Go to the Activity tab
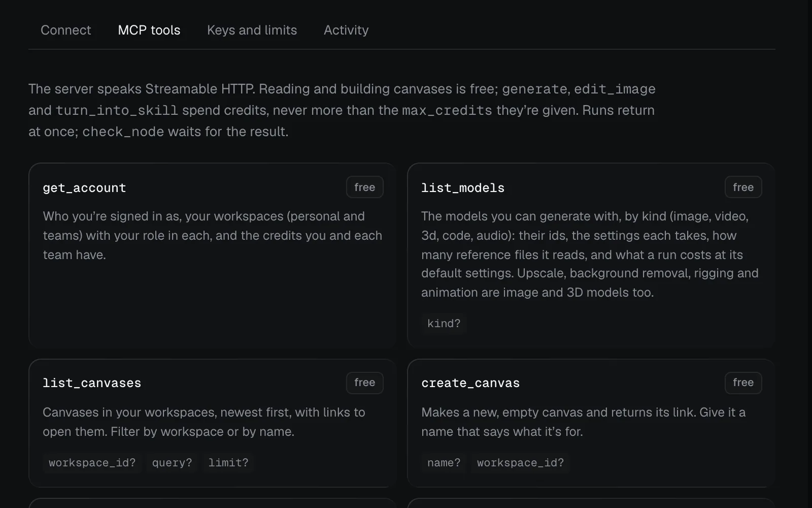812x508 pixels. tap(346, 30)
